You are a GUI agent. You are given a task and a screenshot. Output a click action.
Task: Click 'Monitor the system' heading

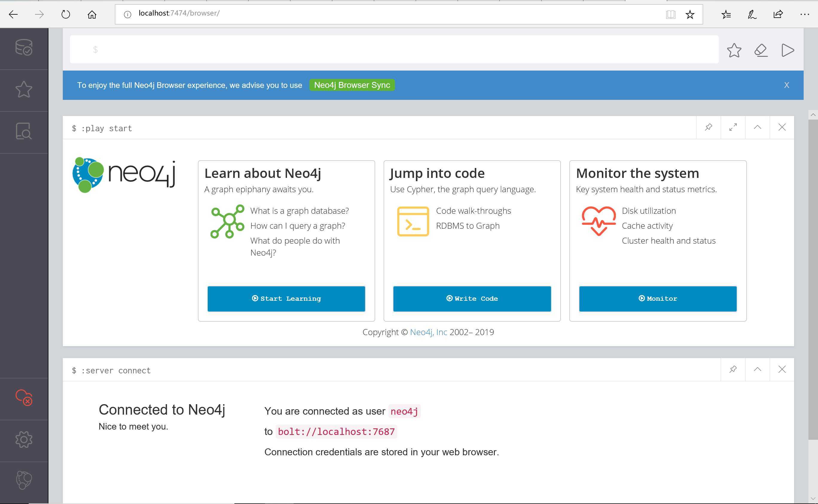coord(637,173)
